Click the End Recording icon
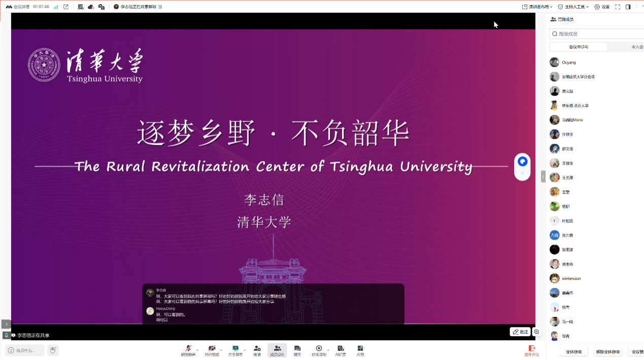 click(x=319, y=350)
